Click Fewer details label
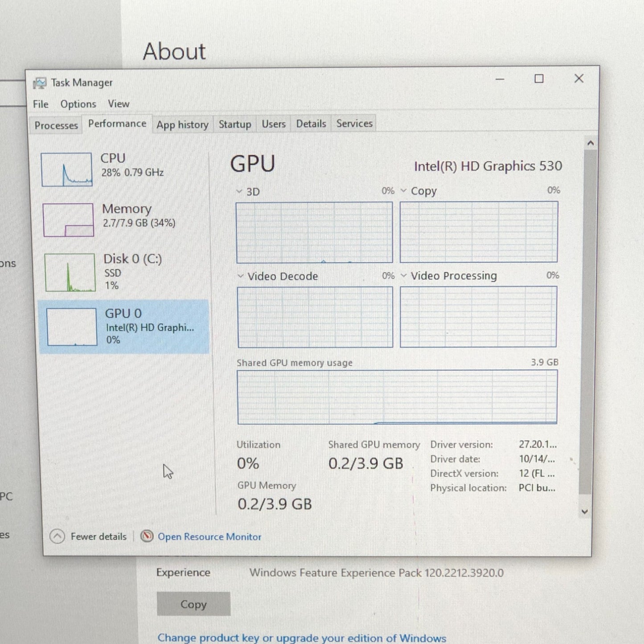This screenshot has height=644, width=644. point(98,537)
